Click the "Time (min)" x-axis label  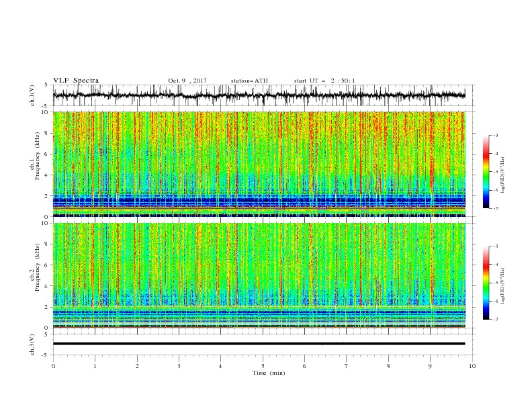269,373
